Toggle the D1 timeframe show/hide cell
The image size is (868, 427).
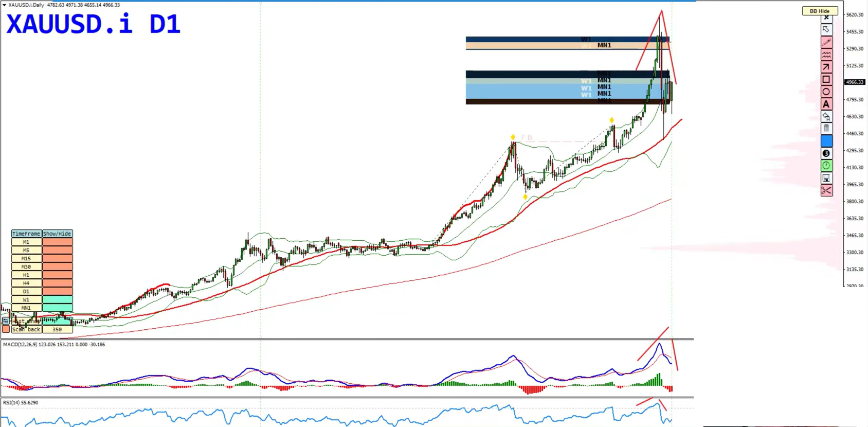pos(57,291)
